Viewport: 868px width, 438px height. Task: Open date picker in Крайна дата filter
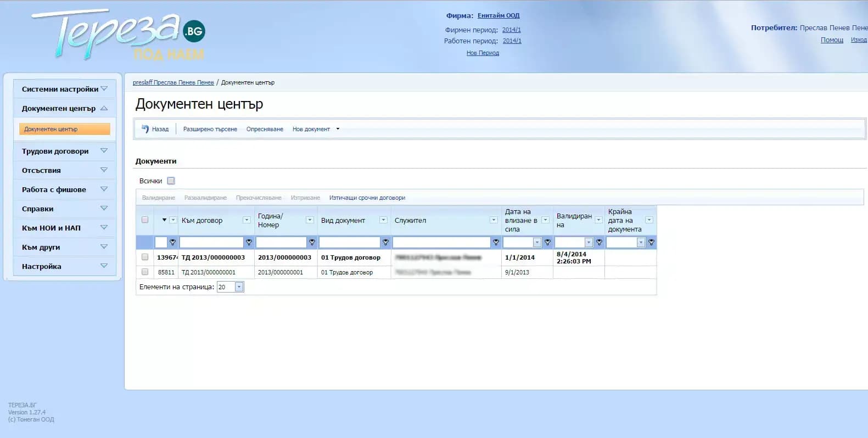pyautogui.click(x=640, y=242)
